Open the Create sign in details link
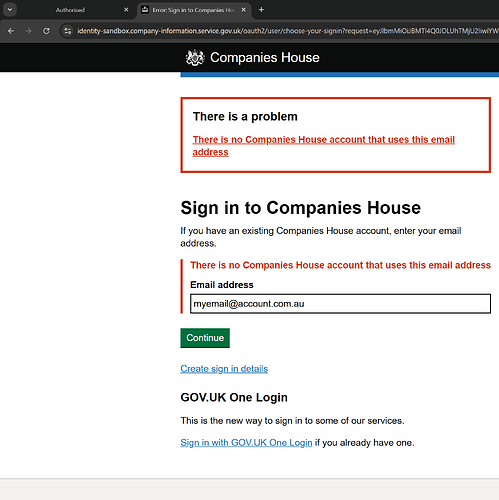The width and height of the screenshot is (499, 500). [224, 369]
